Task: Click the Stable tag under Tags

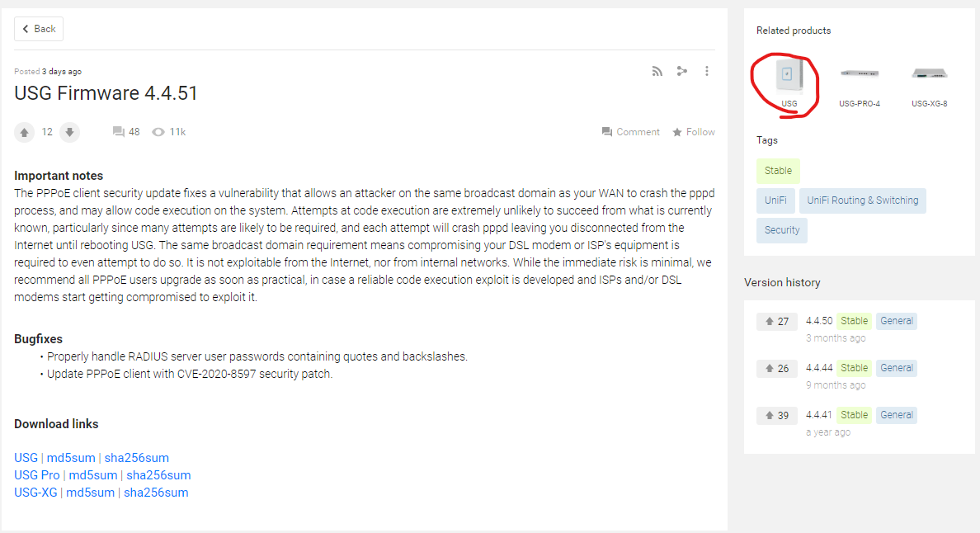Action: click(x=778, y=171)
